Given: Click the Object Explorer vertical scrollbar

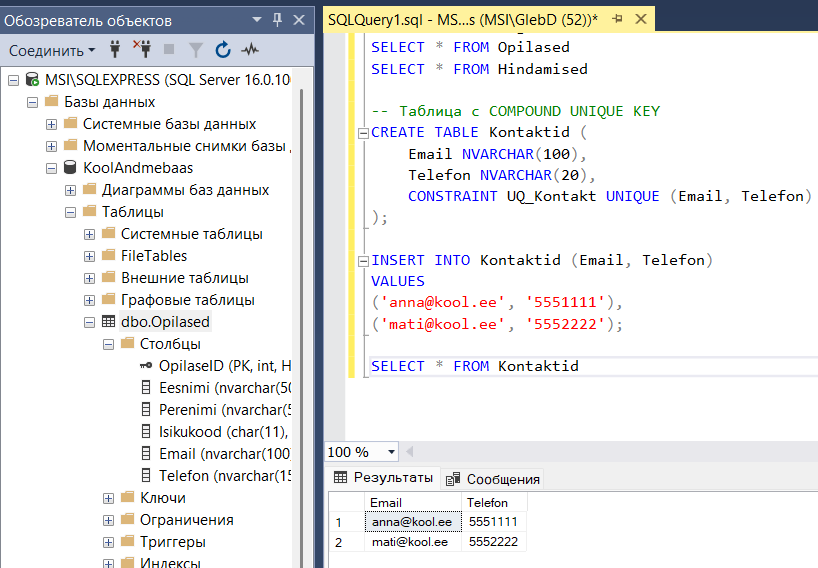Looking at the screenshot, I should point(301,329).
